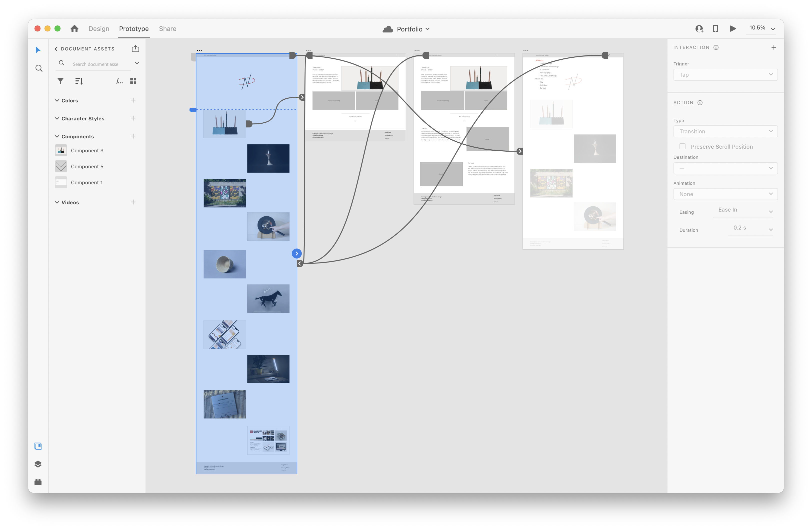Click the Portfolio cloud document icon

387,29
